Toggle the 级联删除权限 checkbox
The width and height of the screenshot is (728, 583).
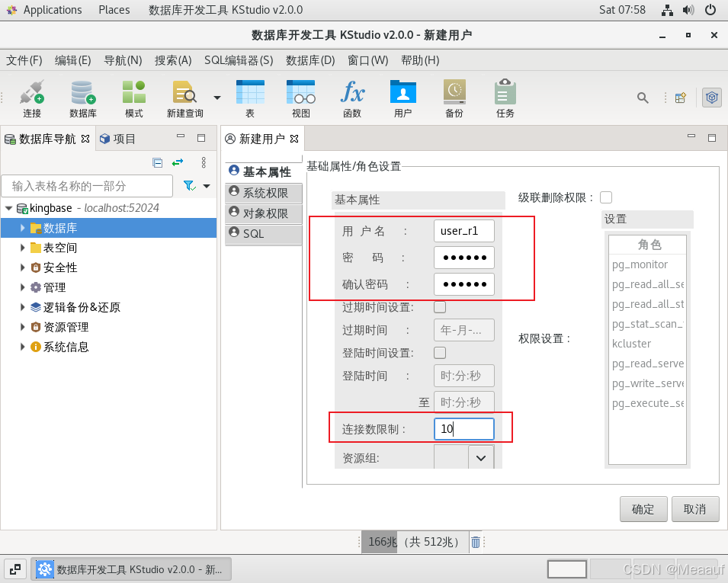point(606,197)
